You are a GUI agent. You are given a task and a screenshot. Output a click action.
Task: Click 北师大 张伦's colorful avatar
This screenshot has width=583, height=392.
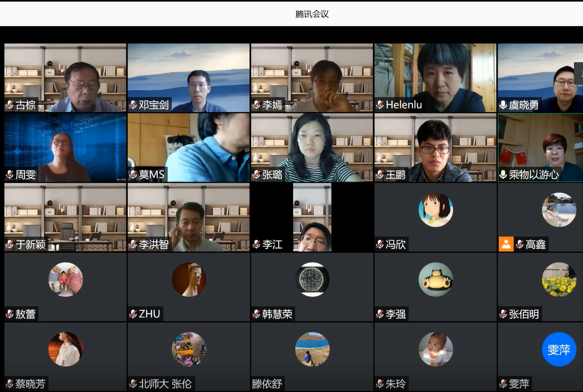189,349
